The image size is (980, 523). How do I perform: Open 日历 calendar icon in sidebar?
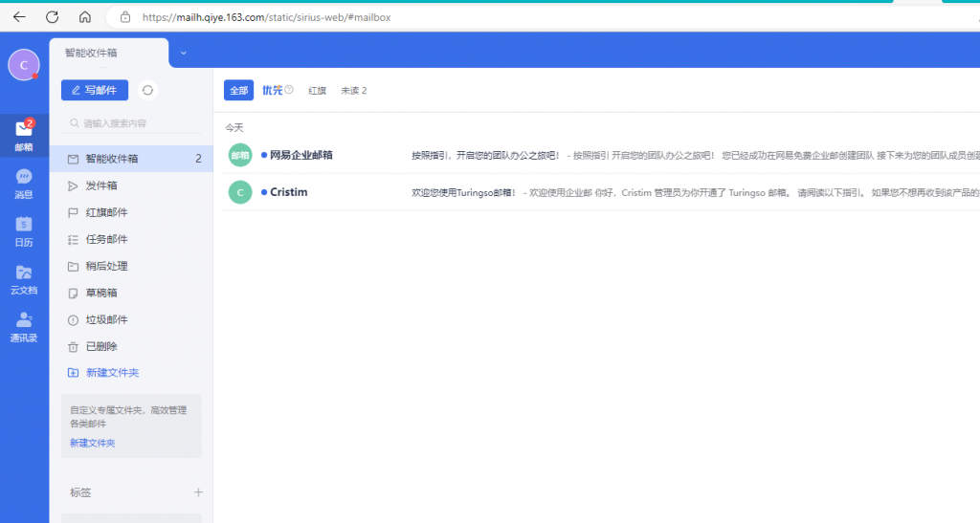tap(24, 231)
